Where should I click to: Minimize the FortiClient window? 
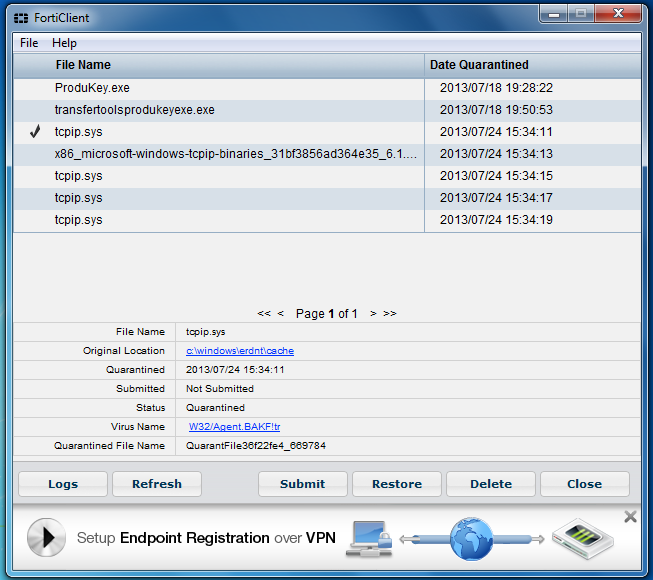[554, 14]
